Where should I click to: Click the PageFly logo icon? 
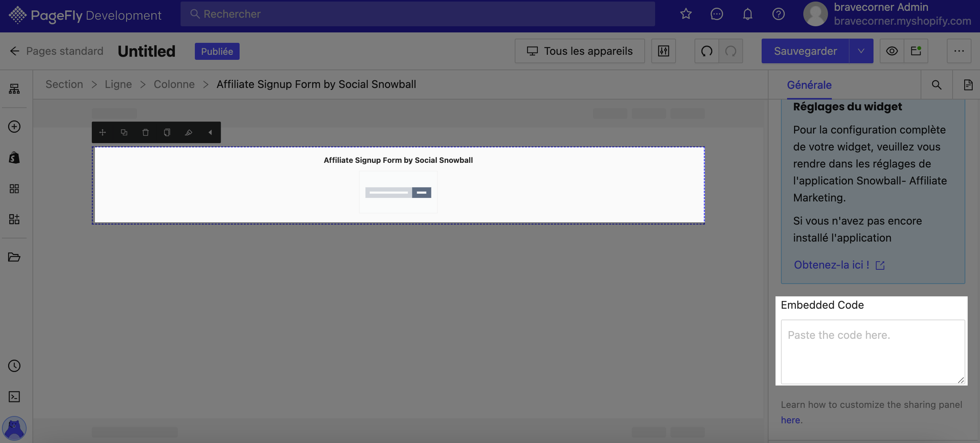tap(18, 15)
